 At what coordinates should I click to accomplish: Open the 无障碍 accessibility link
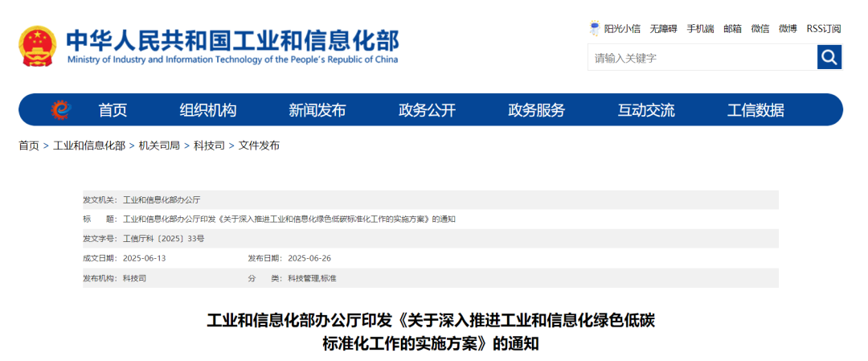(x=663, y=29)
